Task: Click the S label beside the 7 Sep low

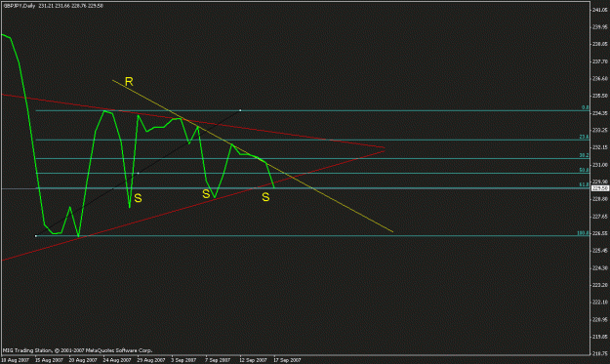Action: click(206, 193)
